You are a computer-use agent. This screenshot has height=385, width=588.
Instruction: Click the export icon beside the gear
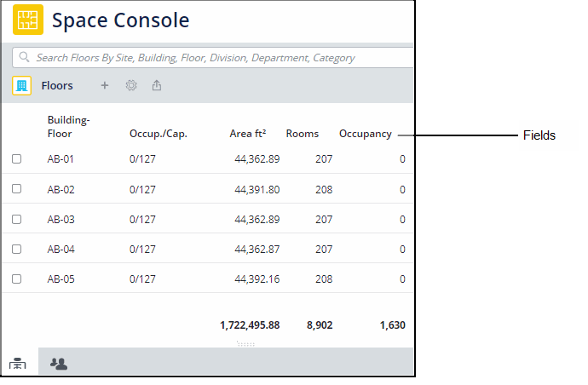pos(157,85)
